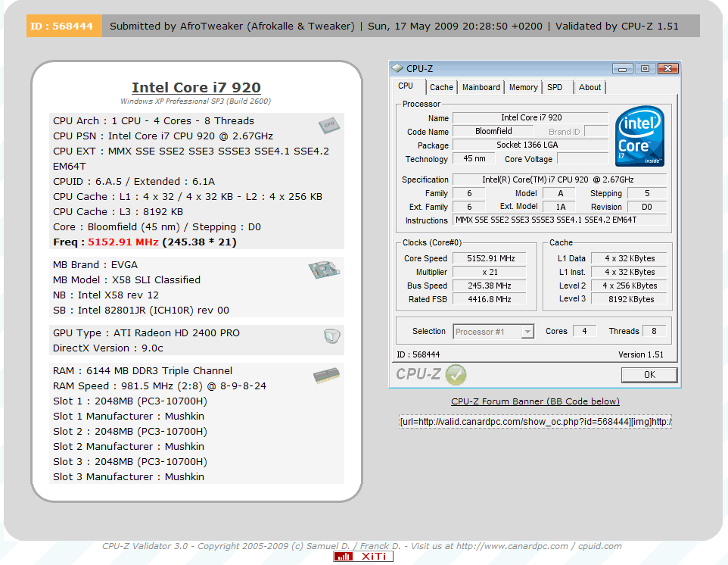Click the Threads value 8
The height and width of the screenshot is (565, 728).
(654, 331)
